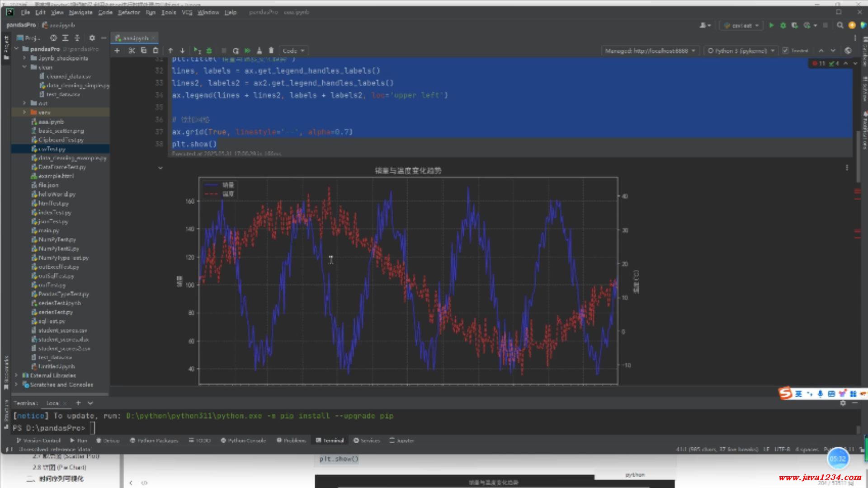The width and height of the screenshot is (868, 488).
Task: Open Search Everywhere magnifier icon
Action: click(840, 25)
